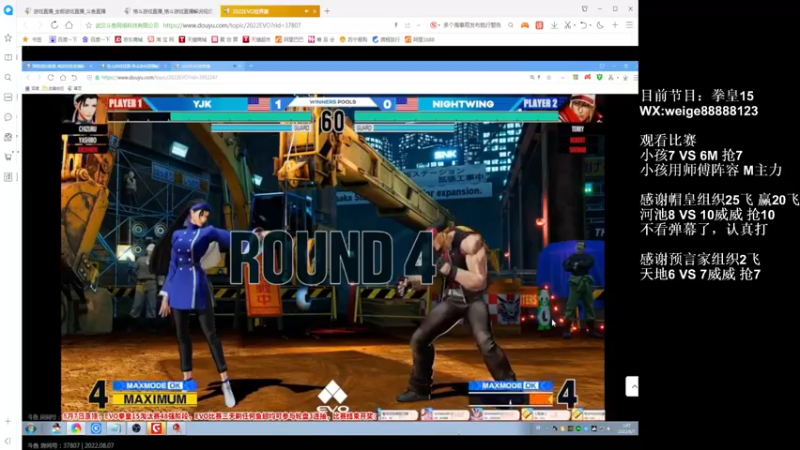Click the search magnifier in the left sidebar
Screen dimensions: 800x450
pyautogui.click(x=8, y=78)
